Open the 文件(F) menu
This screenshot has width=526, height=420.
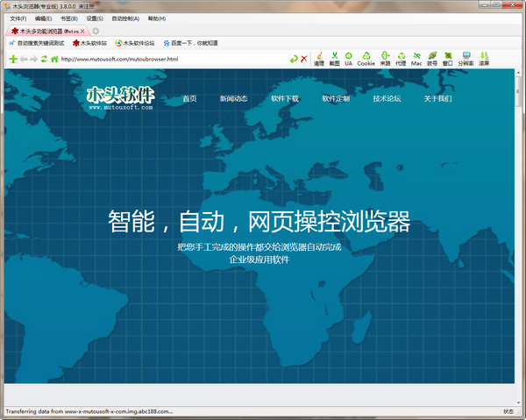[x=18, y=18]
